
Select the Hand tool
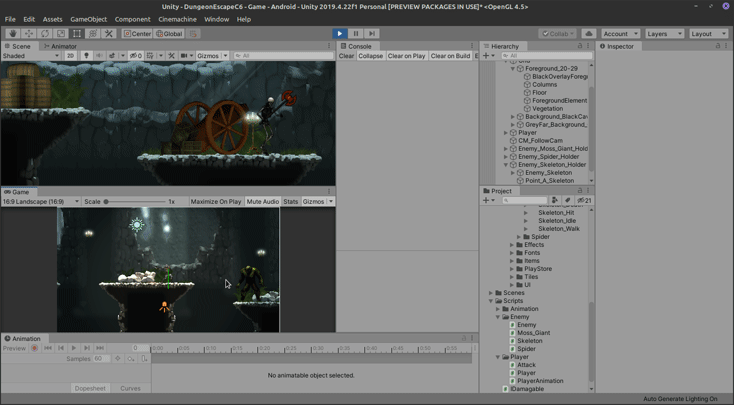[x=13, y=34]
